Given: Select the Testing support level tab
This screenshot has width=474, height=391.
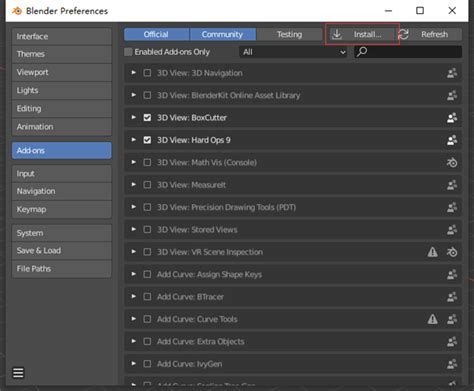Looking at the screenshot, I should pos(289,34).
